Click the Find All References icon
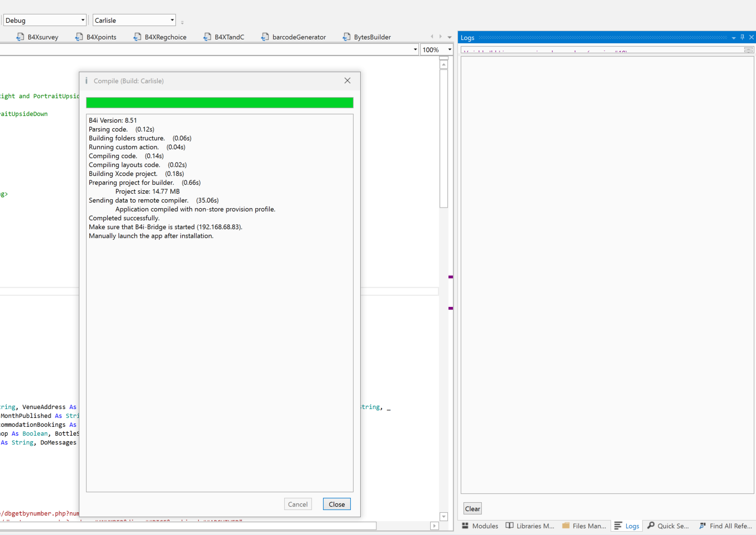Image resolution: width=756 pixels, height=535 pixels. click(703, 526)
